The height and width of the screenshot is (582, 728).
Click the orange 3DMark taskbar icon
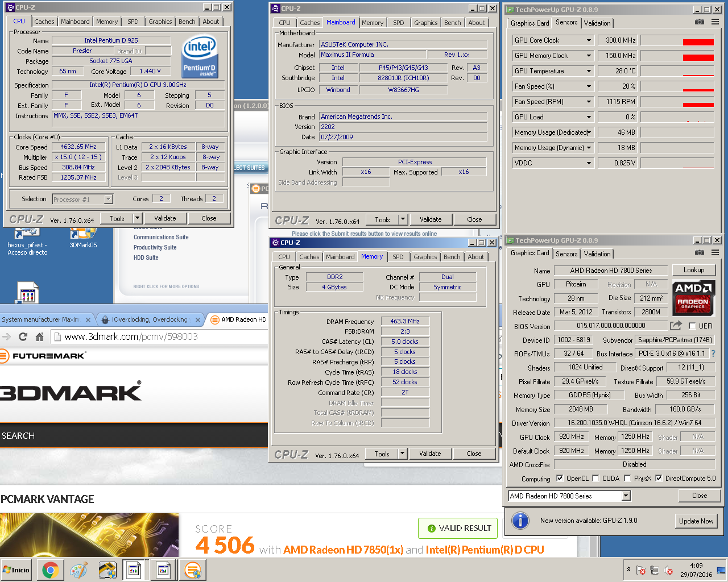click(193, 570)
